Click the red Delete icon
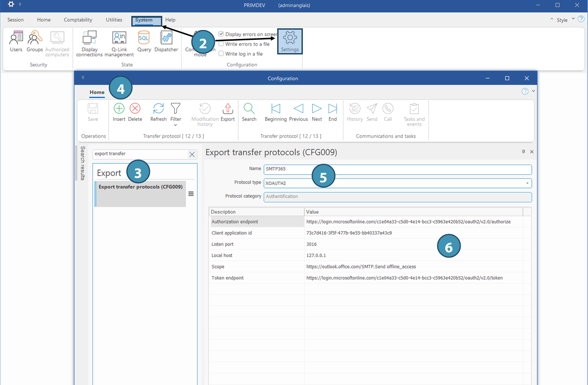The image size is (588, 385). (135, 109)
